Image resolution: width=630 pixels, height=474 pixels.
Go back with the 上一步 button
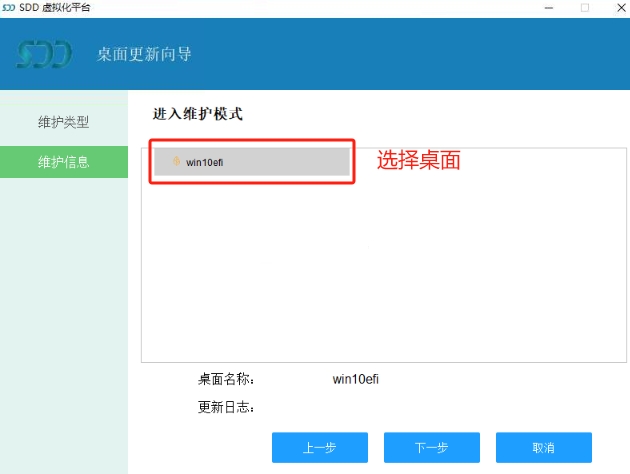[319, 447]
